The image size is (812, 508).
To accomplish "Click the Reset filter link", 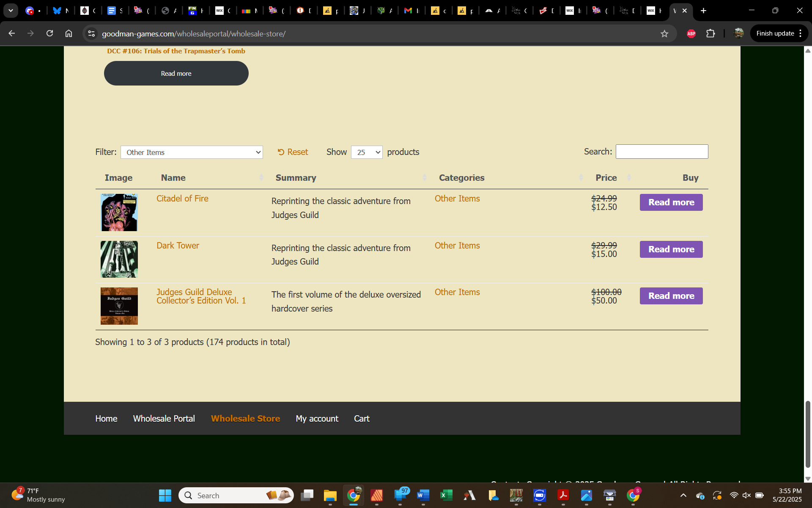I will [x=293, y=152].
